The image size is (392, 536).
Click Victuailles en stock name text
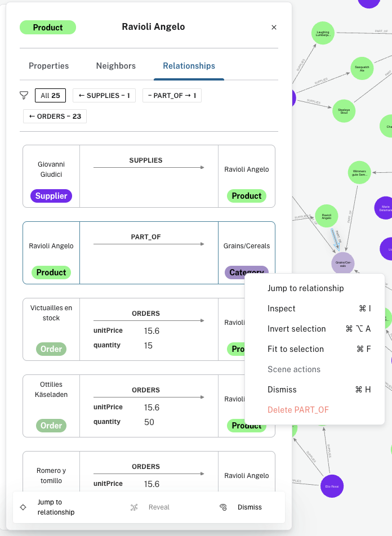(51, 313)
